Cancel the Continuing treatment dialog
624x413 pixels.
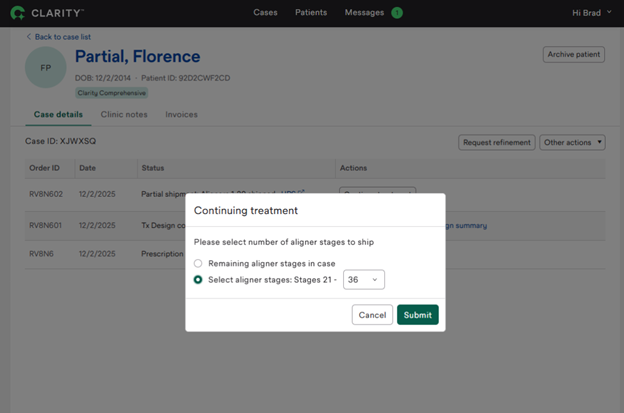(x=372, y=315)
